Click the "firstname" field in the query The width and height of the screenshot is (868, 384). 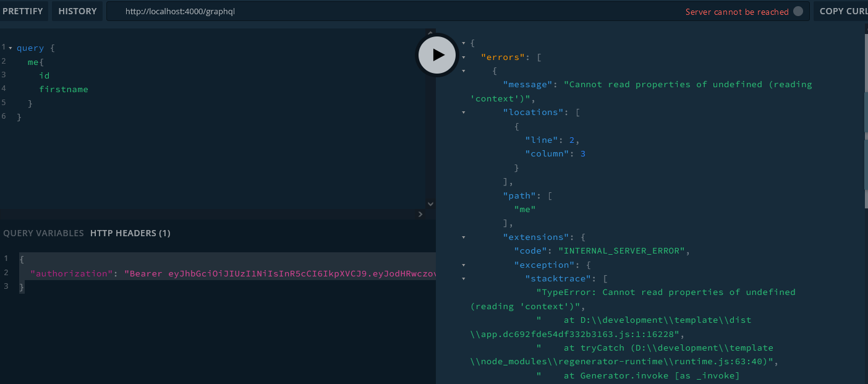coord(64,89)
